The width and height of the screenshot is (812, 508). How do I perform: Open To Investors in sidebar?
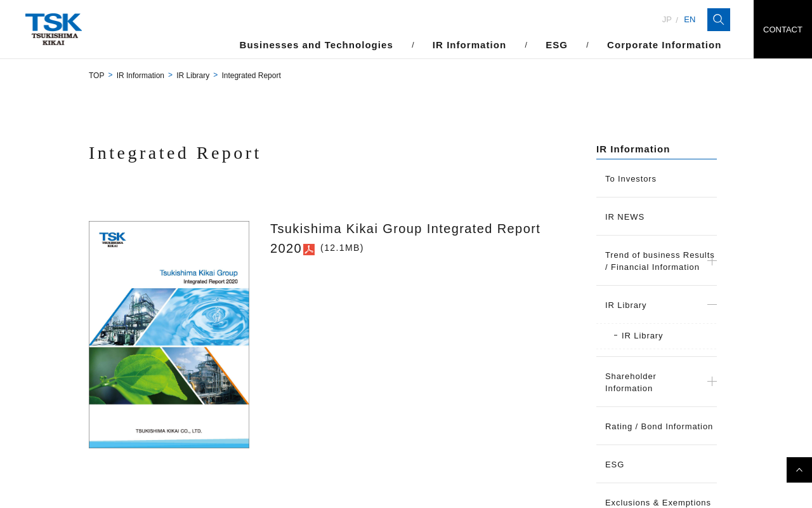631,179
